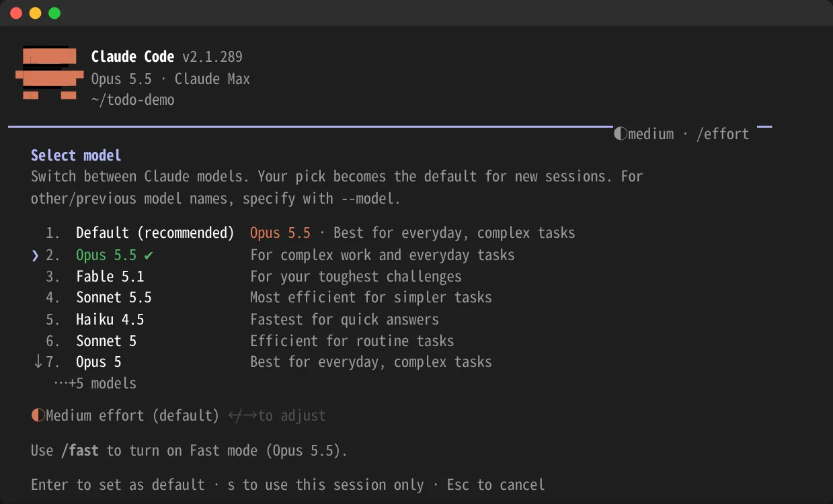Click 'Efficient for routine tasks' description
Viewport: 833px width, 504px height.
[352, 341]
